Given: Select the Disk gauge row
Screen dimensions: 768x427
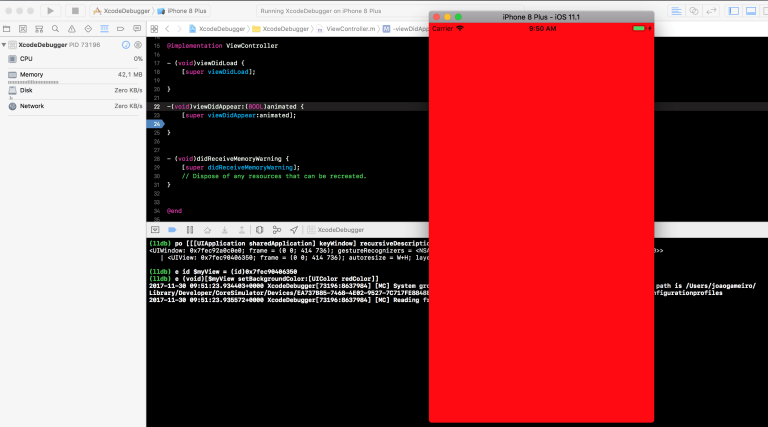Looking at the screenshot, I should (73, 91).
